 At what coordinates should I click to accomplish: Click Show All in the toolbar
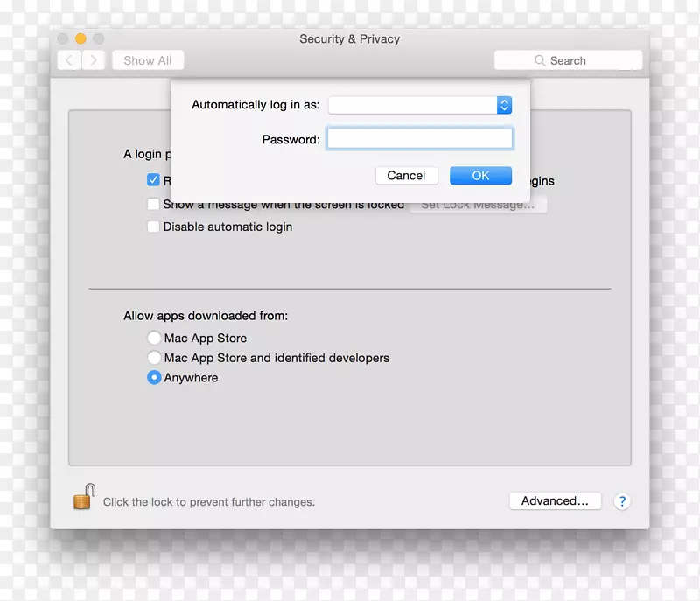(148, 60)
